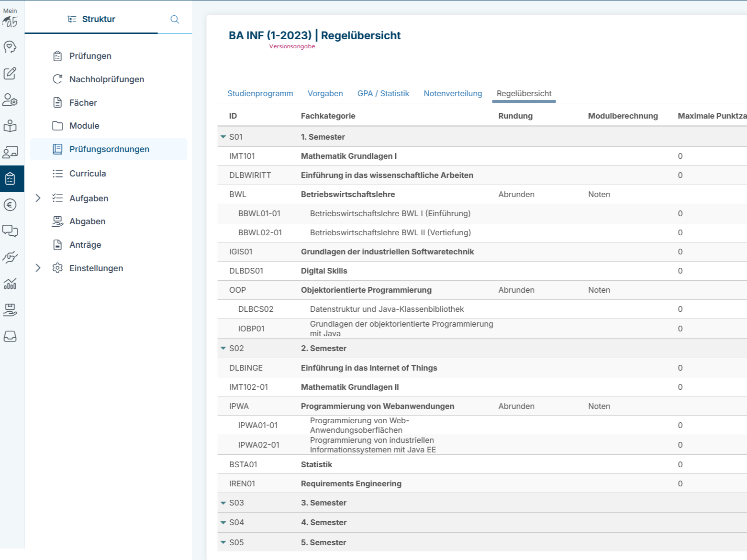Open the user-with-gear administration icon

tap(11, 101)
